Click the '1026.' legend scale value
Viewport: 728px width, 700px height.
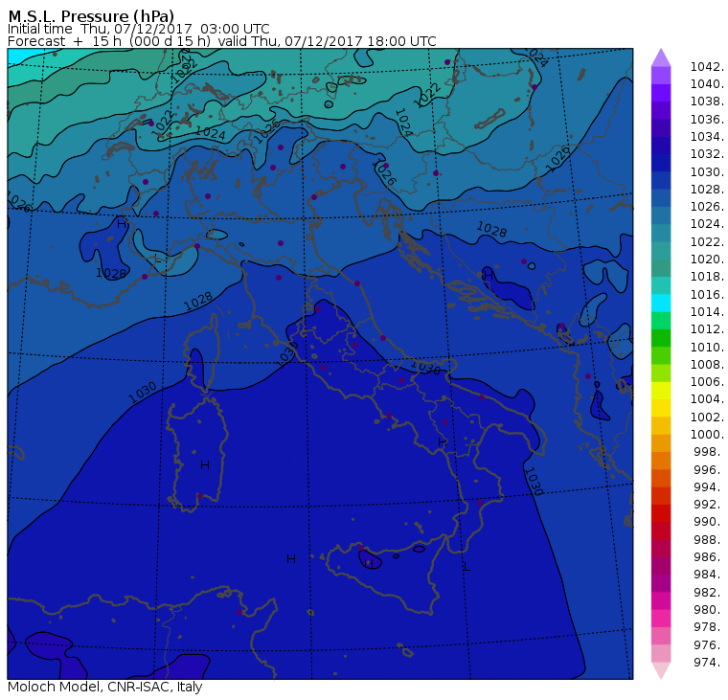[707, 206]
